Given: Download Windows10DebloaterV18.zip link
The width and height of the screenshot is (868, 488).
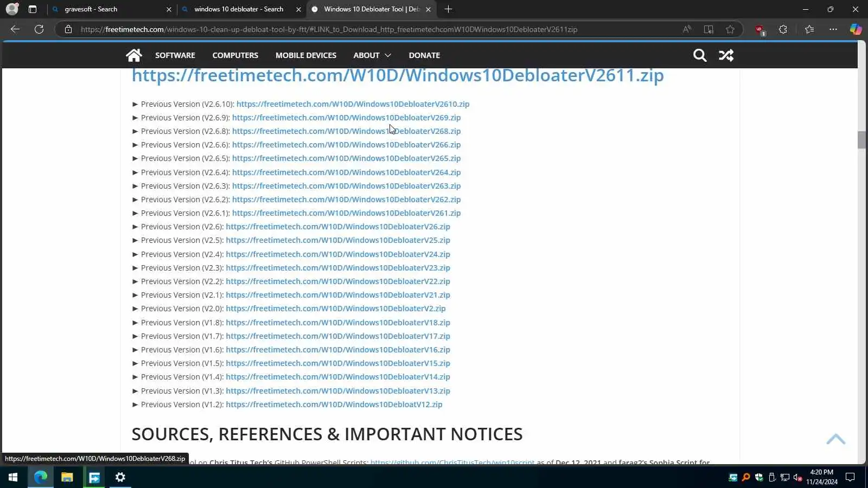Looking at the screenshot, I should 338,323.
